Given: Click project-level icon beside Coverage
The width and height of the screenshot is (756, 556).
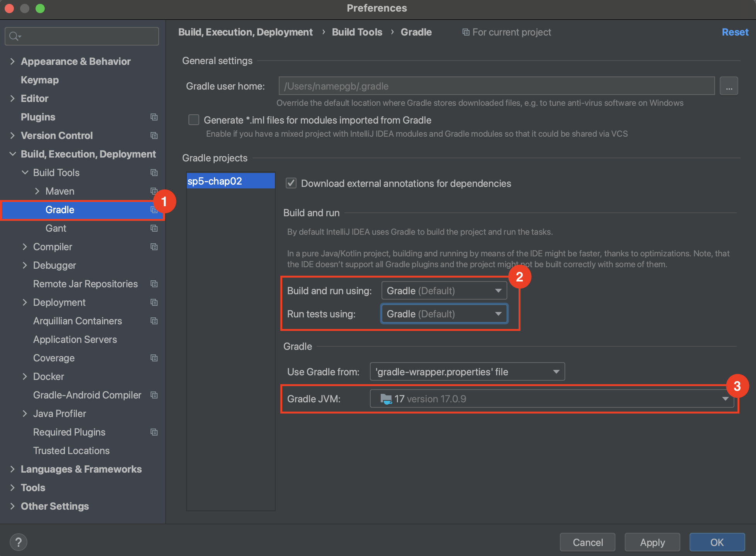Looking at the screenshot, I should point(154,358).
